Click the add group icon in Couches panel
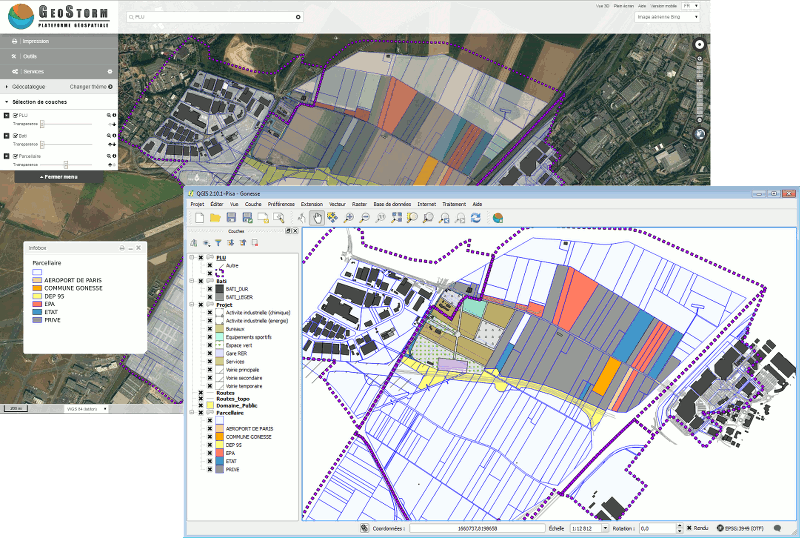Viewport: 800px width, 538px height. (194, 243)
